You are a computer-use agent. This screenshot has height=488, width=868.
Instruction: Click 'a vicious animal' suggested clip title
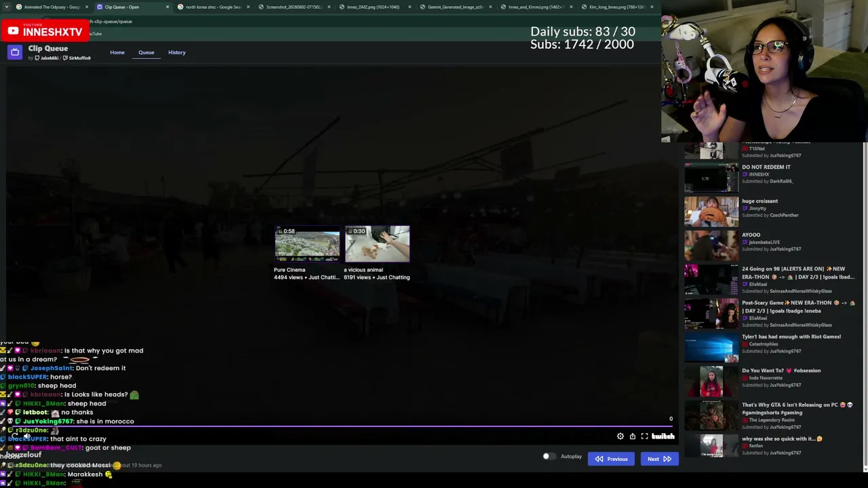point(363,270)
